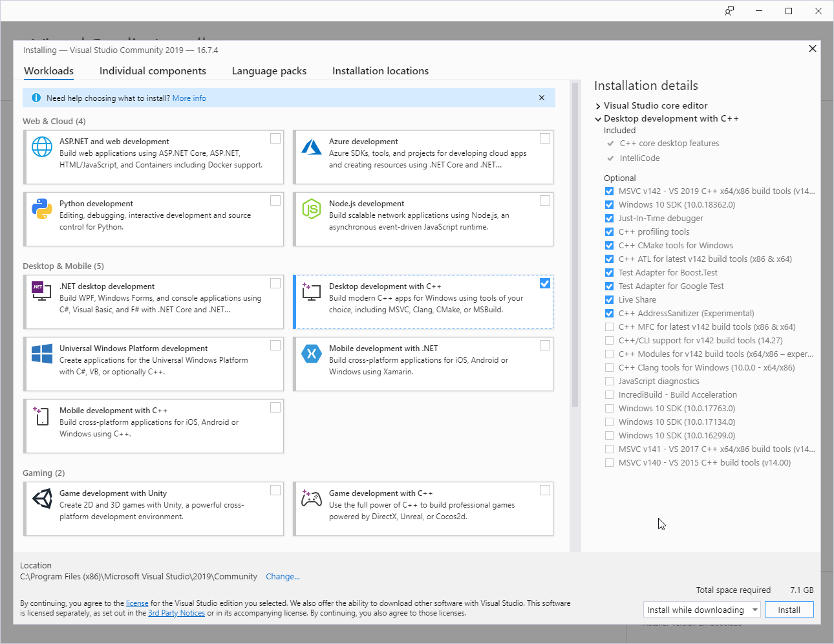Click the feedback icon in the title bar
The image size is (834, 644).
[729, 11]
